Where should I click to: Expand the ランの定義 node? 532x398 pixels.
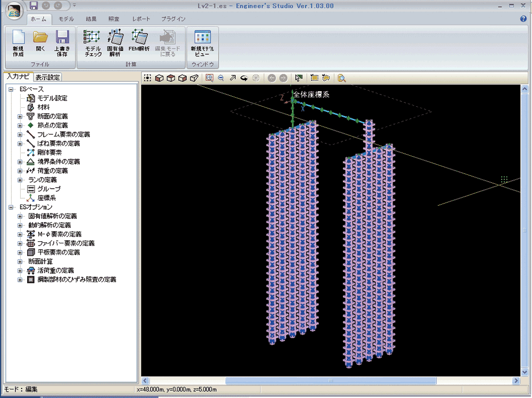click(x=20, y=180)
